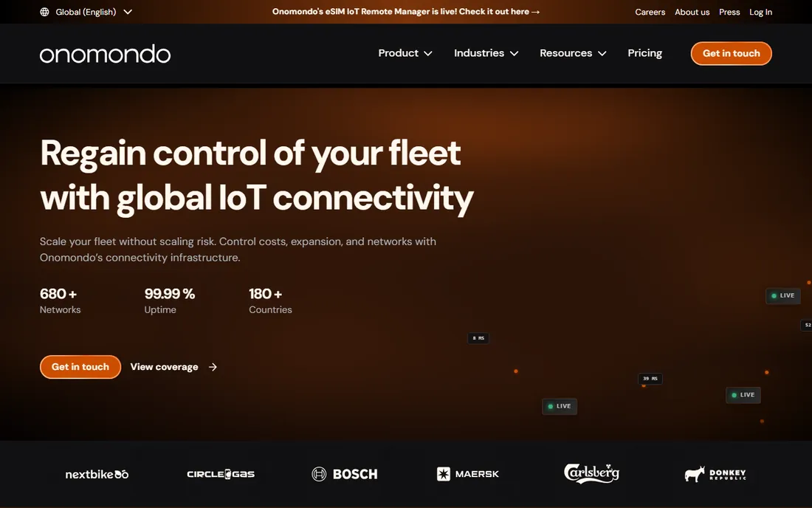This screenshot has width=812, height=508.
Task: Click the Circle Gas logo
Action: pyautogui.click(x=221, y=474)
